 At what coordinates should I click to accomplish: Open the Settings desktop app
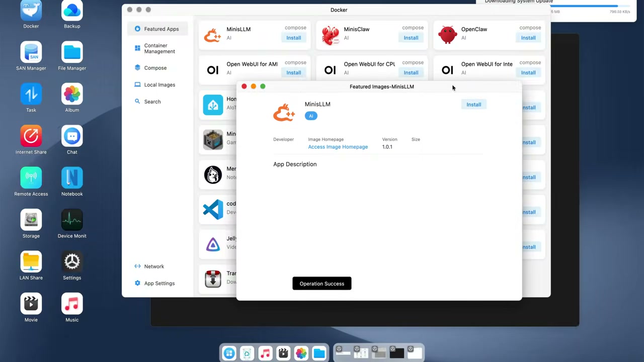tap(72, 261)
